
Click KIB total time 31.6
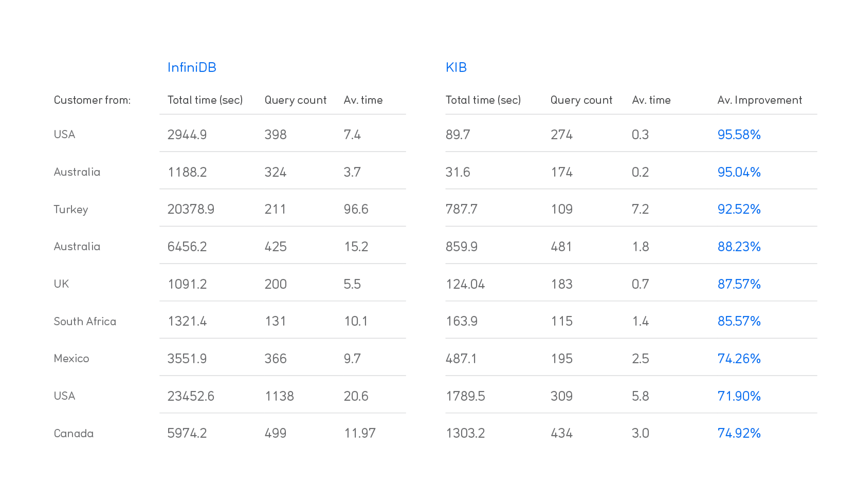point(458,172)
